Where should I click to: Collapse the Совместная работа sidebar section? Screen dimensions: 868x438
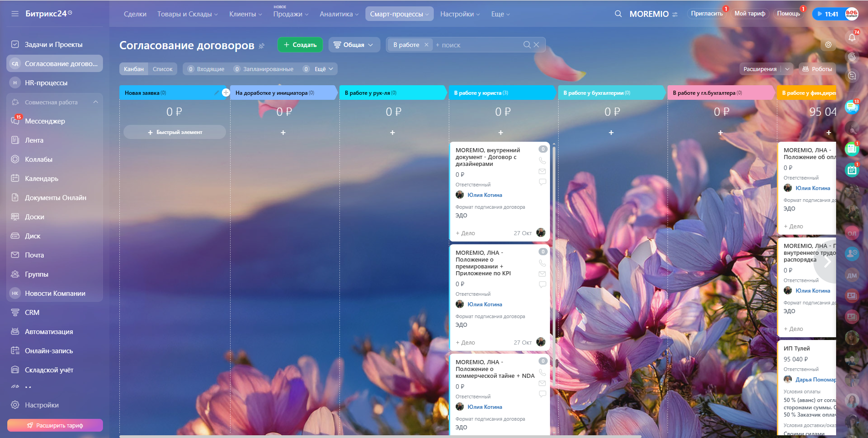point(96,102)
